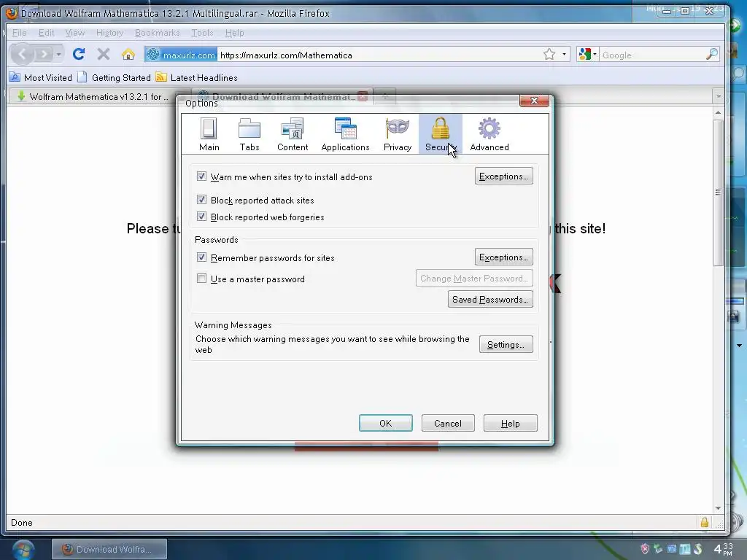Click the taskbar clock
Image resolution: width=747 pixels, height=560 pixels.
pos(723,549)
